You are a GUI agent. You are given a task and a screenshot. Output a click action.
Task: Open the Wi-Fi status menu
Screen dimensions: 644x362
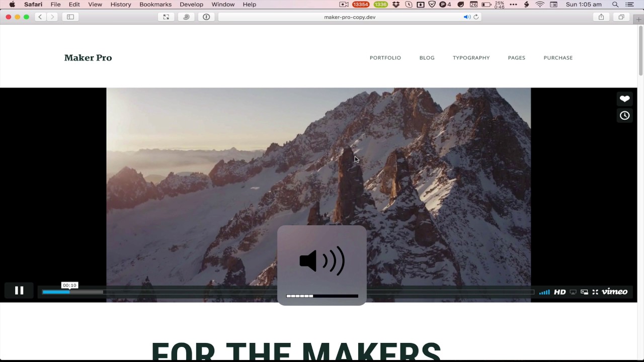coord(540,5)
